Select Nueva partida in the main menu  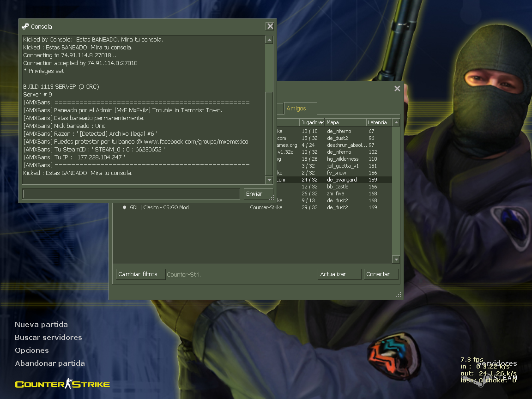pos(41,324)
